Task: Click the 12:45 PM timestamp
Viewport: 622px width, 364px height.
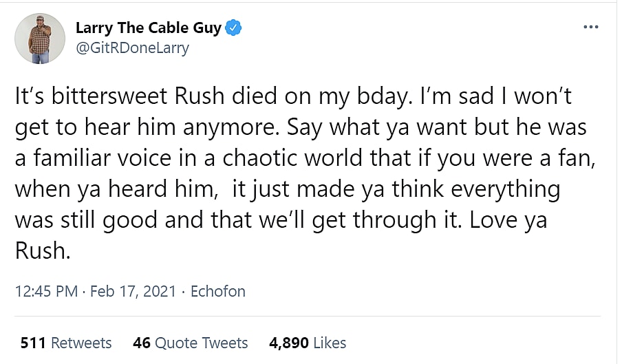Action: pyautogui.click(x=45, y=291)
